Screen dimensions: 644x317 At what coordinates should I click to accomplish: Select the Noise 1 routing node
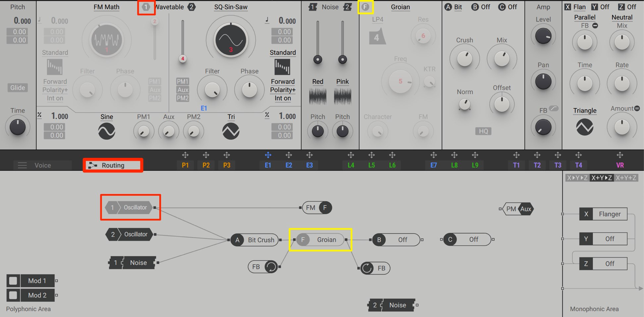(x=133, y=263)
